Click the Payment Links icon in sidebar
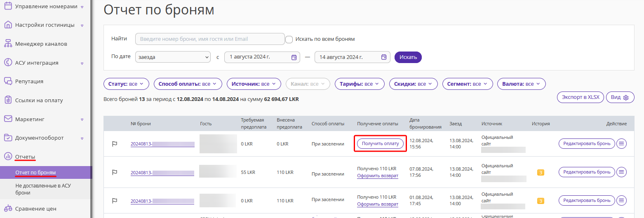Viewport: 644px width, 218px height. click(x=8, y=100)
